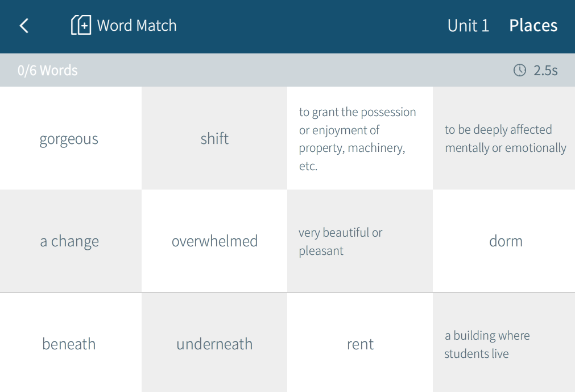The image size is (575, 392).
Task: Go back using the left arrow
Action: (24, 26)
